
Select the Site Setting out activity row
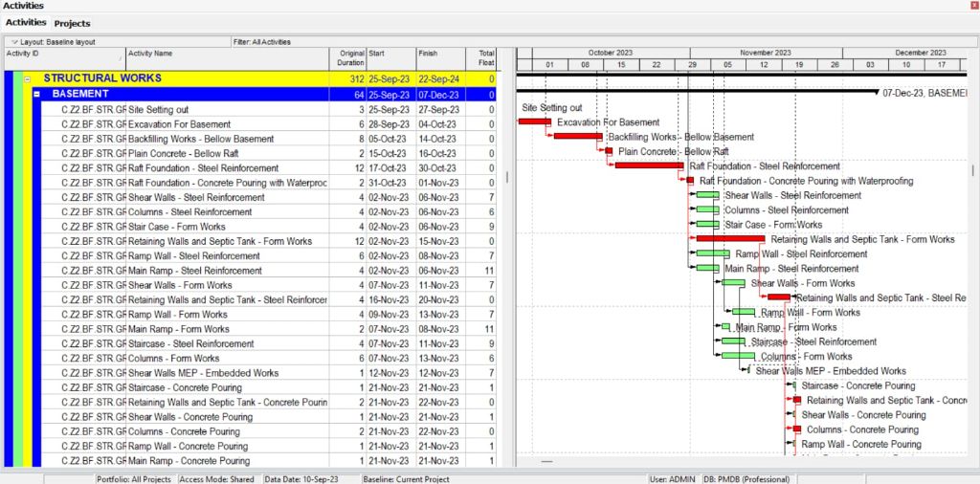[158, 110]
